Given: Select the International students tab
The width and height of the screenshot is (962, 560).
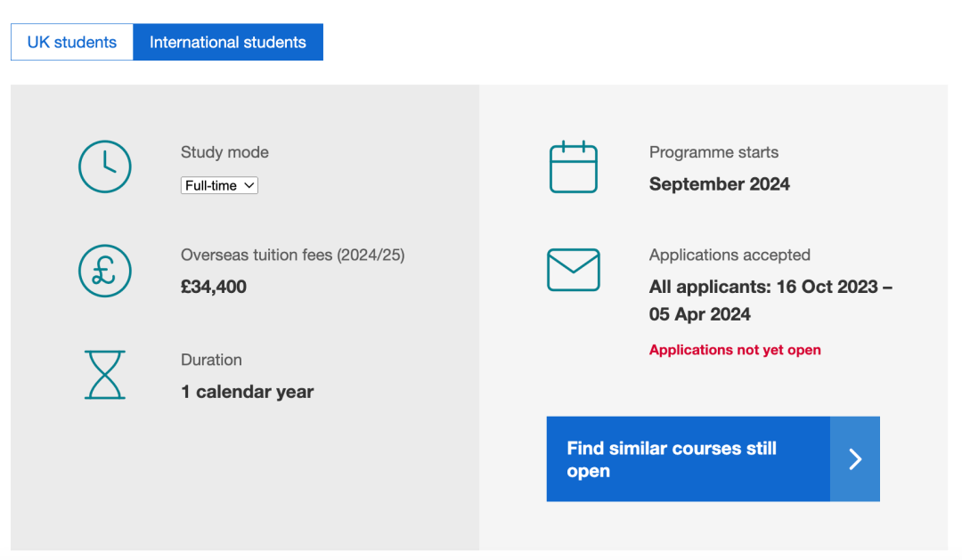Looking at the screenshot, I should 228,42.
